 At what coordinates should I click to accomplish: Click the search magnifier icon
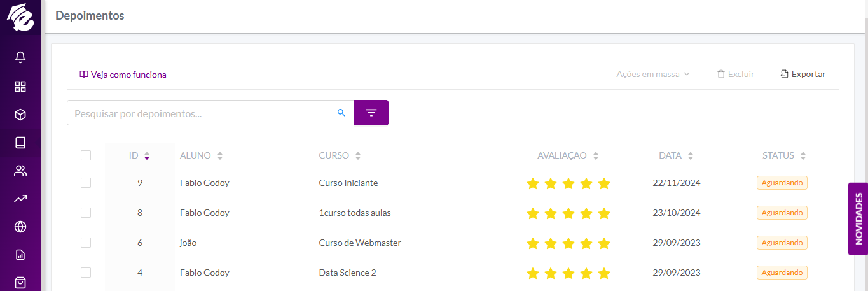tap(341, 113)
